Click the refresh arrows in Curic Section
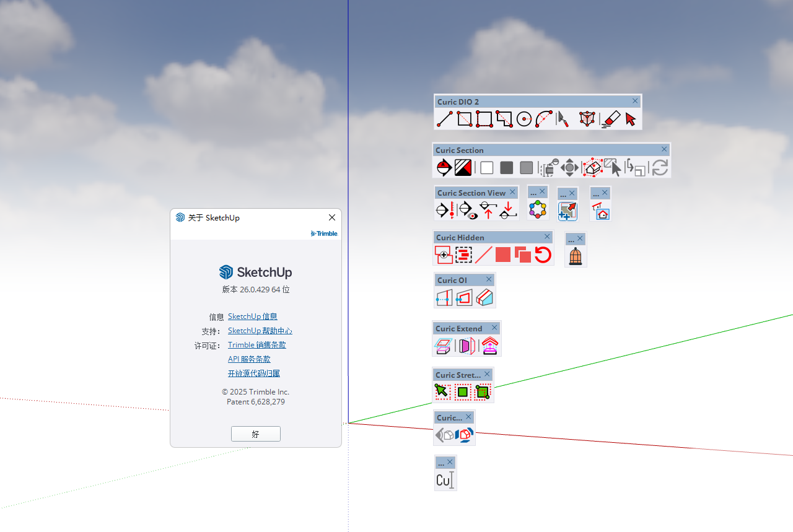The width and height of the screenshot is (793, 532). point(660,168)
